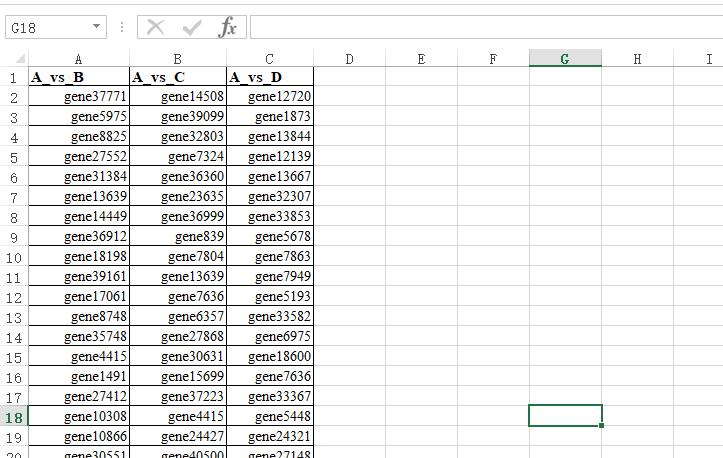Click the A_vs_B header cell
The height and width of the screenshot is (458, 723).
79,77
